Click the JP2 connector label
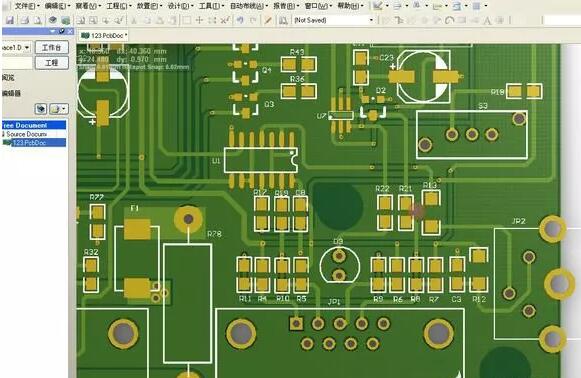Screen dimensions: 581x378 pos(518,221)
